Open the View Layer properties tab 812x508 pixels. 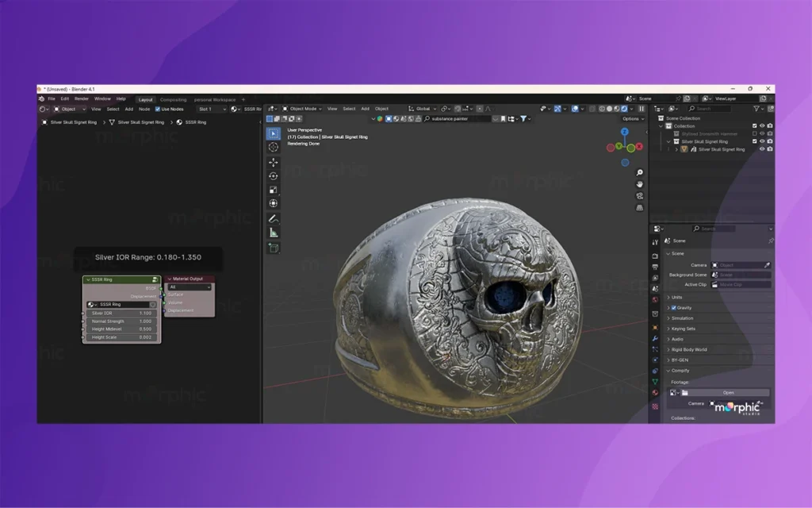[x=655, y=278]
